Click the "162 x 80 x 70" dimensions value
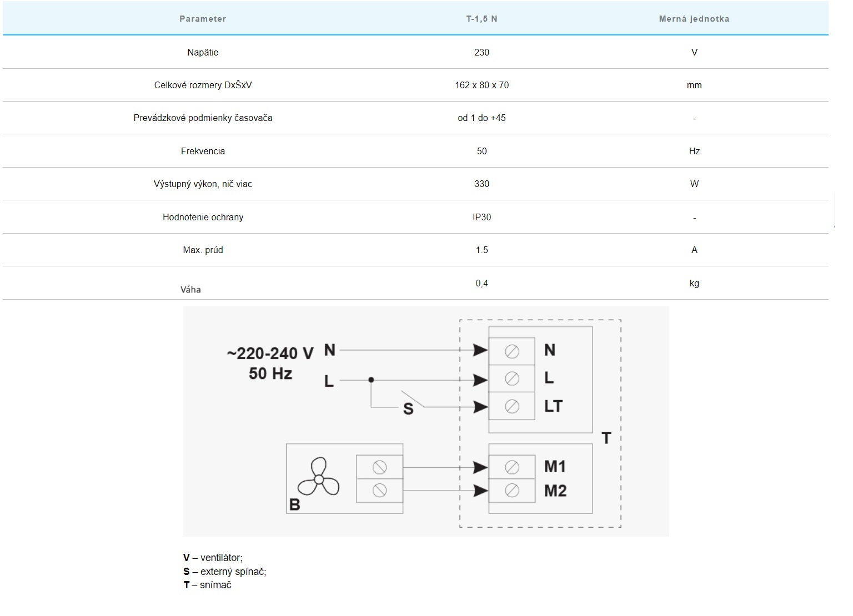 tap(481, 85)
